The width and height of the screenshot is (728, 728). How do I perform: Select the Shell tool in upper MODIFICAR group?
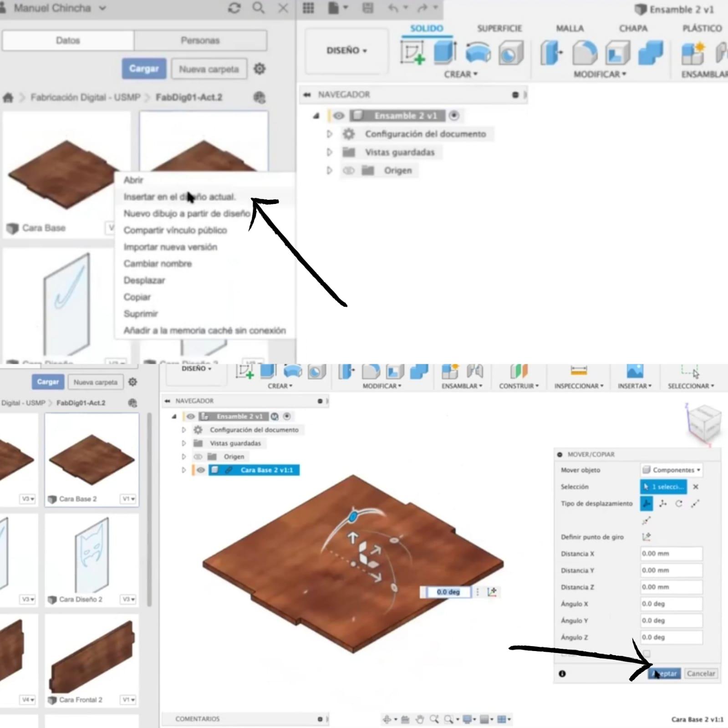click(618, 53)
